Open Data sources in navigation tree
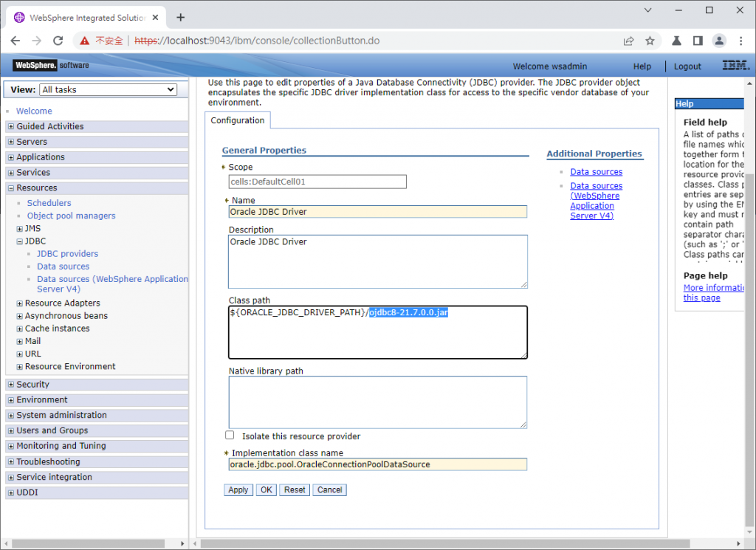The height and width of the screenshot is (550, 756). (x=63, y=266)
